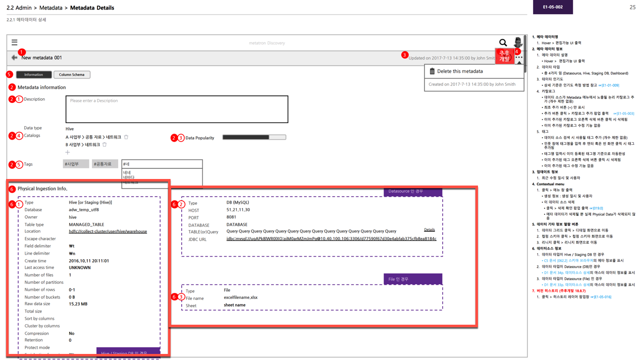
Task: Pick 네네 from tag autocomplete list
Action: click(x=127, y=172)
